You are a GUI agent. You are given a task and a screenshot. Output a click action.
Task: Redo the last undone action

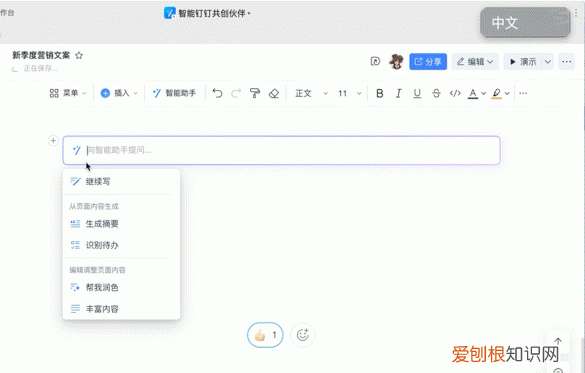(236, 93)
